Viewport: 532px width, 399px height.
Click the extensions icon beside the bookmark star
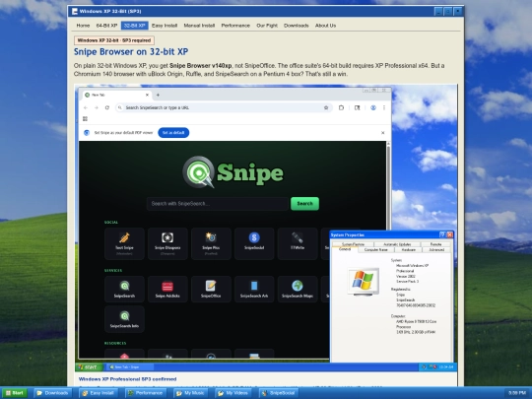pos(341,107)
